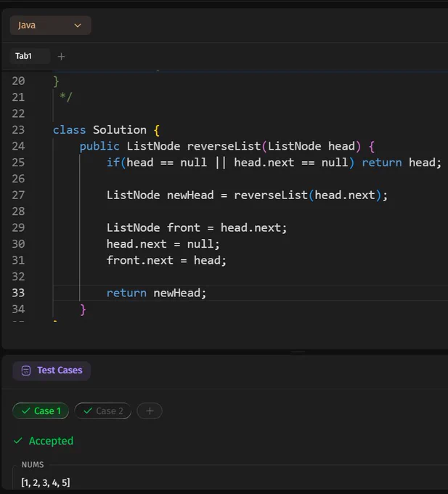Image resolution: width=448 pixels, height=494 pixels.
Task: Click the 'ListNode newHead = reverseList(head.next);' line
Action: 247,195
